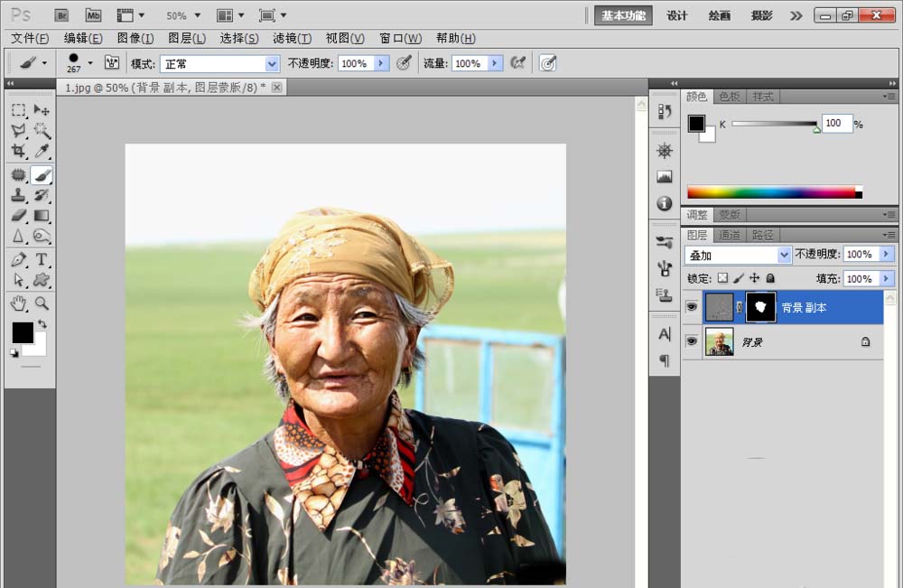Select the Horizontal Type tool
The height and width of the screenshot is (588, 903).
coord(42,260)
